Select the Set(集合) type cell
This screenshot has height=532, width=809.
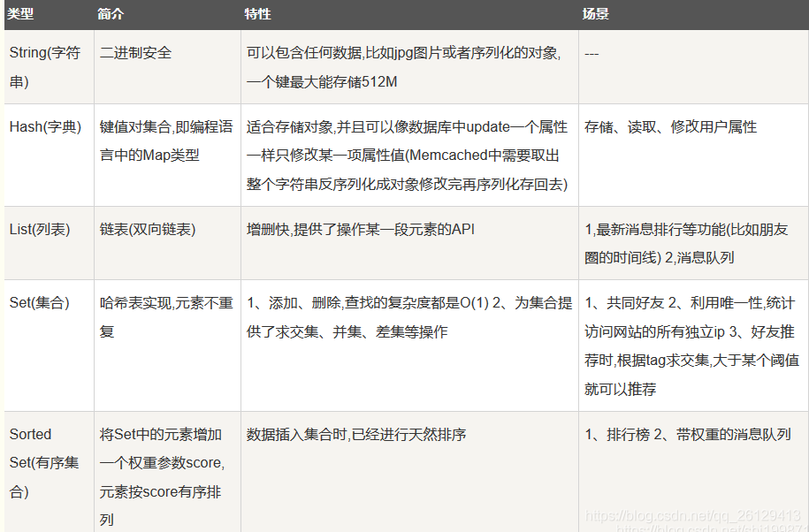49,346
